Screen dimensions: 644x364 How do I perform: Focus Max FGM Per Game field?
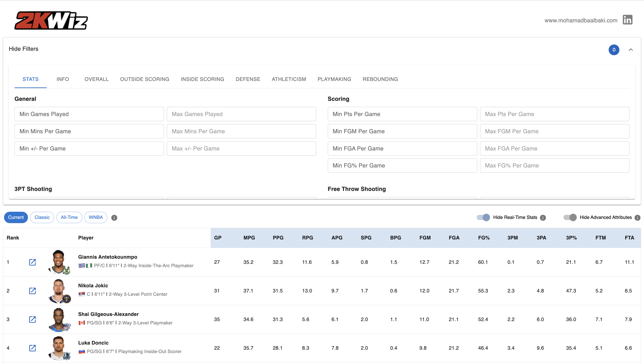click(555, 131)
